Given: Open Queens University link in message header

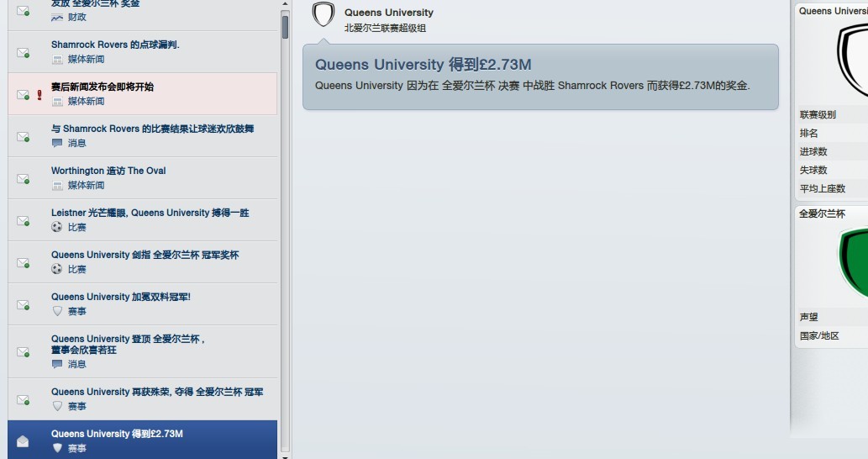Looking at the screenshot, I should [x=388, y=12].
